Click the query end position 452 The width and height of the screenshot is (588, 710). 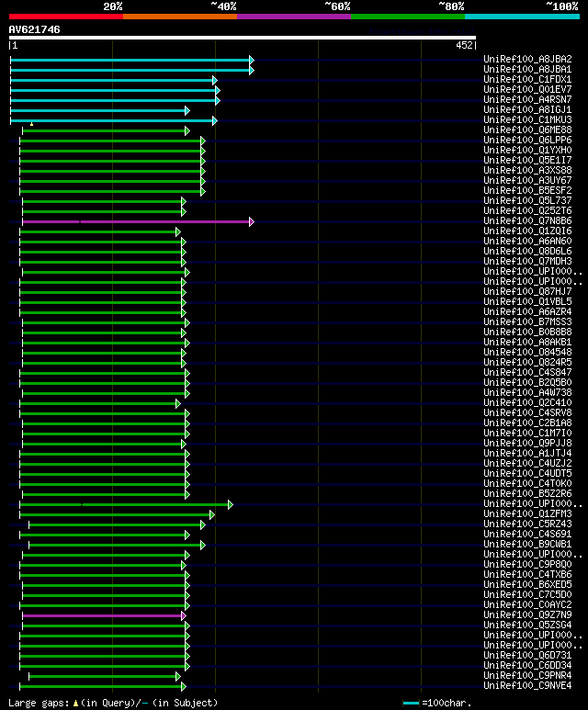coord(464,45)
